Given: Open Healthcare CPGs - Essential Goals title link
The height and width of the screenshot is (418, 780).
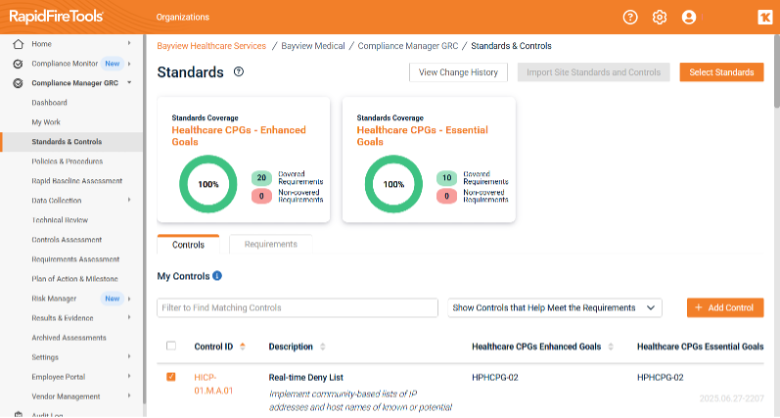Looking at the screenshot, I should (422, 136).
